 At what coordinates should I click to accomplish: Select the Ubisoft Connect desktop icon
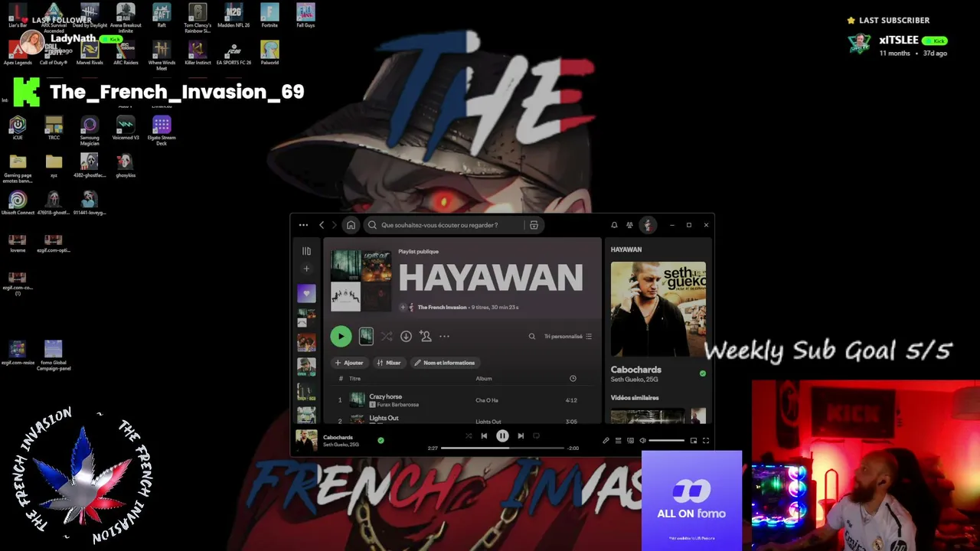pyautogui.click(x=18, y=203)
